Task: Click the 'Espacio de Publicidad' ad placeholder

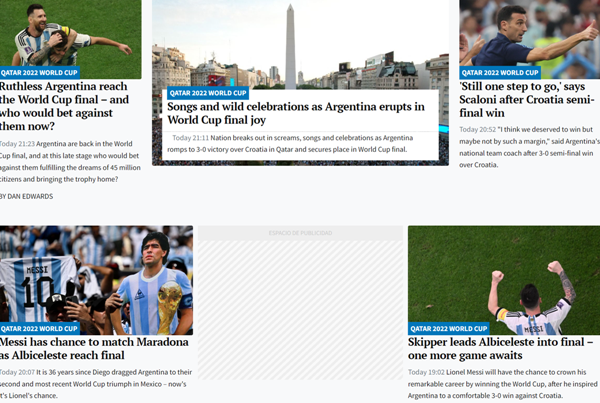Action: 300,300
